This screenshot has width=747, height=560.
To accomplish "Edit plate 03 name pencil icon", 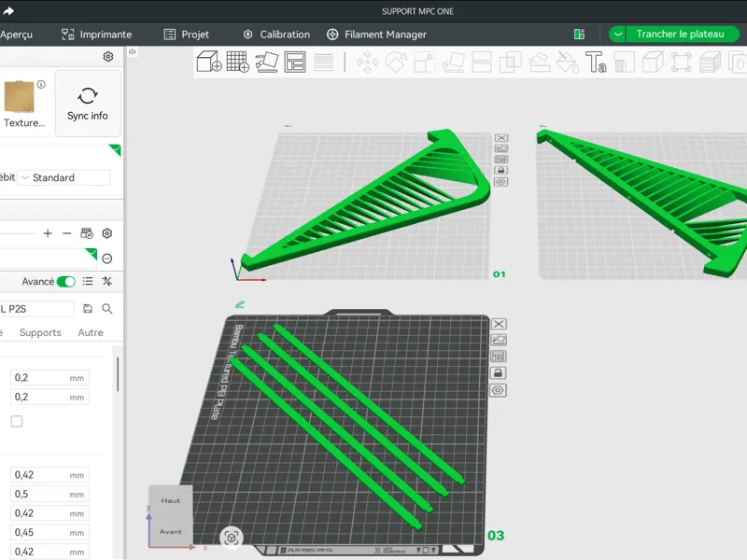I will point(240,304).
